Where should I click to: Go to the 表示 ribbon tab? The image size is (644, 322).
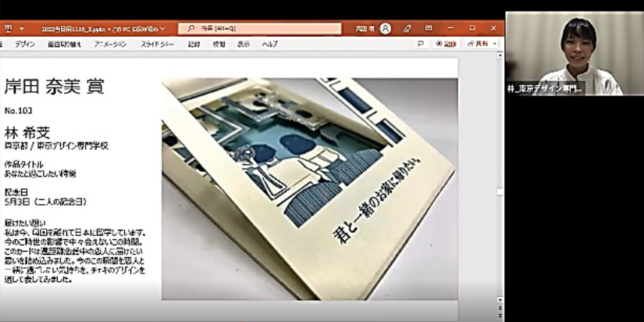tap(244, 45)
